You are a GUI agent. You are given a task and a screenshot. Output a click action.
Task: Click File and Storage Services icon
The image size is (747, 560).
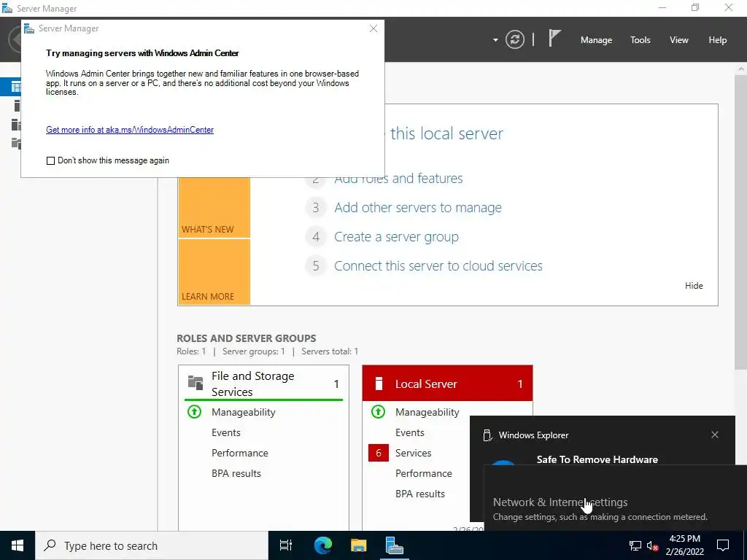(196, 382)
